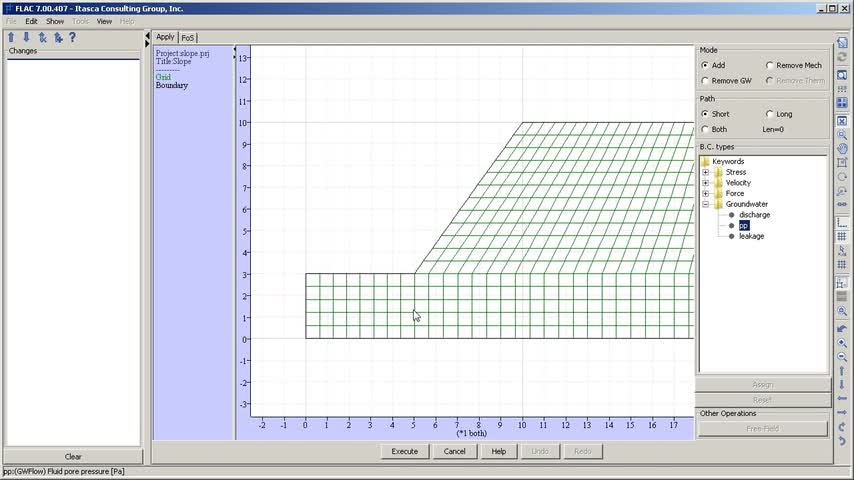Click the Cancel button
This screenshot has height=480, width=854.
454,451
